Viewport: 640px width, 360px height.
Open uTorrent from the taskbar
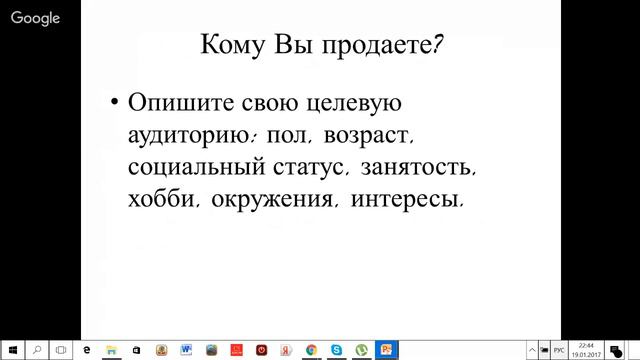pos(362,350)
